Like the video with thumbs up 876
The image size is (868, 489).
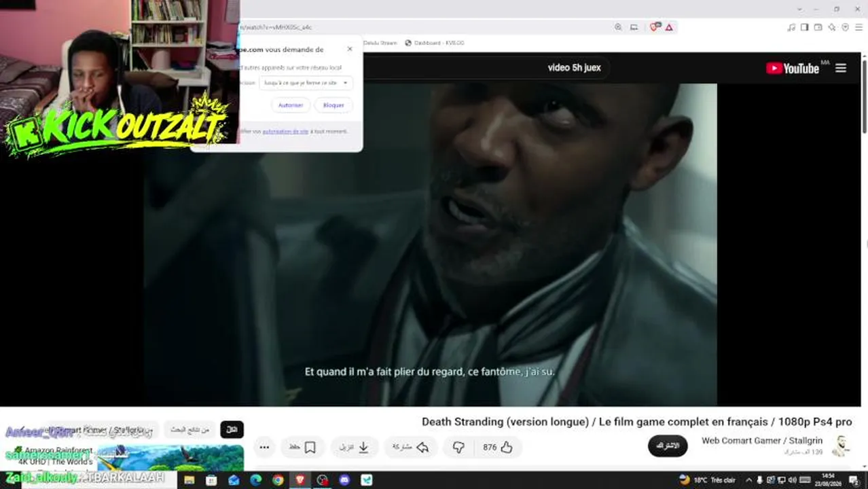[x=499, y=447]
